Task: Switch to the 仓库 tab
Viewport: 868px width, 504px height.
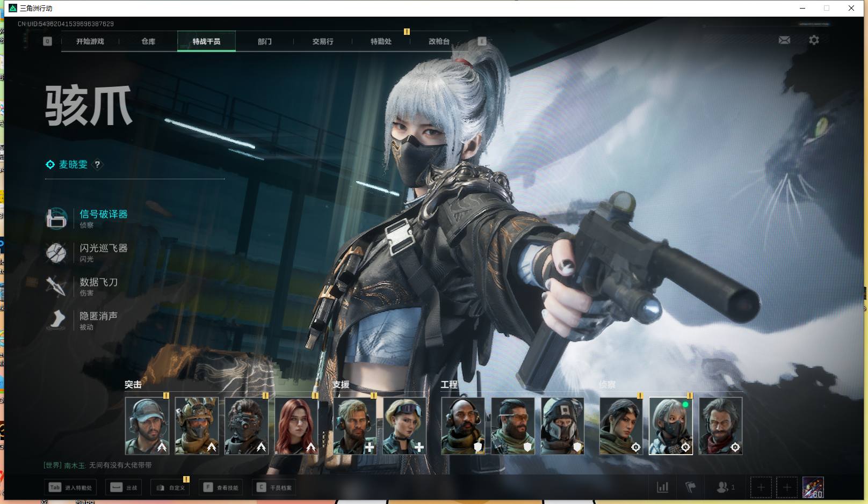Action: click(x=148, y=41)
